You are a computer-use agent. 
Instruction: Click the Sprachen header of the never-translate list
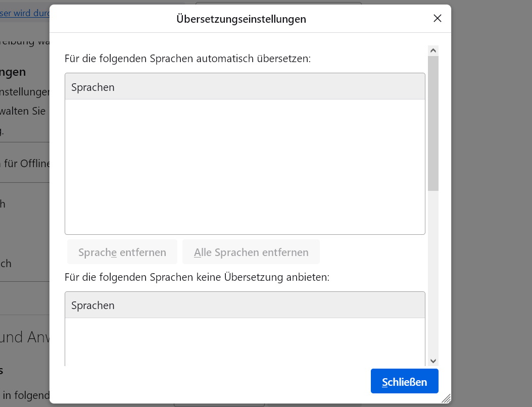[245, 305]
